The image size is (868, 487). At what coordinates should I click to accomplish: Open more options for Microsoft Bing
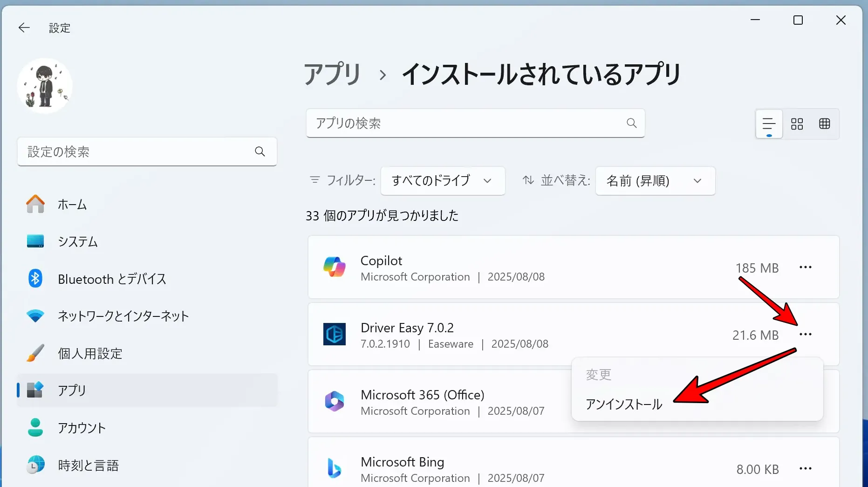pyautogui.click(x=806, y=469)
